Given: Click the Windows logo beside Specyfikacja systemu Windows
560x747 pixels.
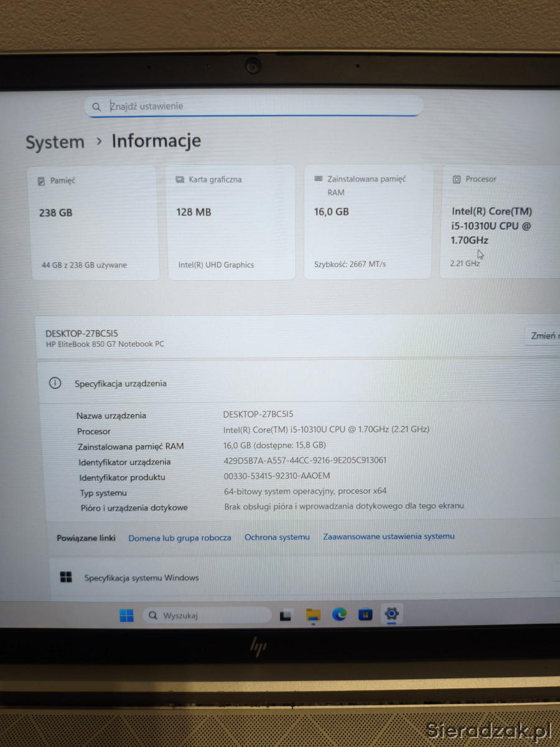Looking at the screenshot, I should click(x=66, y=578).
